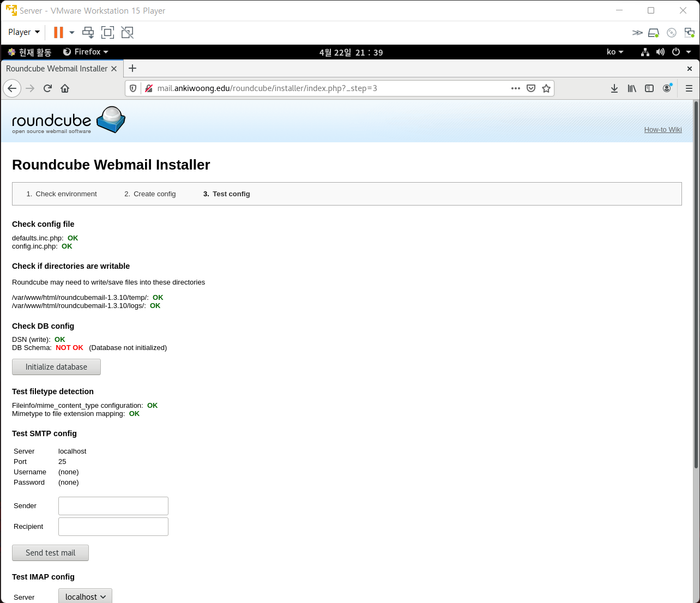This screenshot has height=603, width=700.
Task: Click the red NOT OK status text
Action: (69, 348)
